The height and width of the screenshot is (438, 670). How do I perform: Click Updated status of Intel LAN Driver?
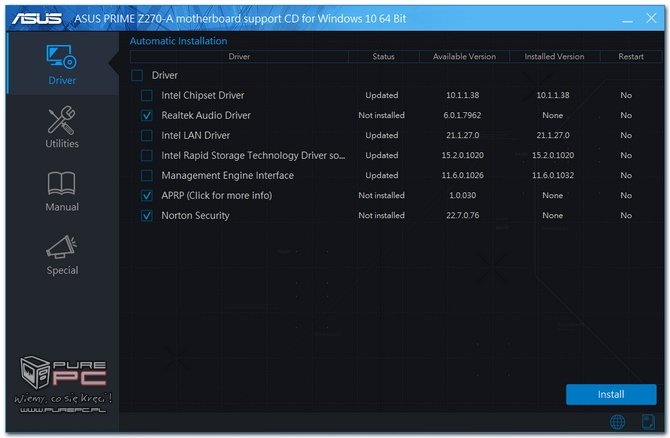pos(382,135)
